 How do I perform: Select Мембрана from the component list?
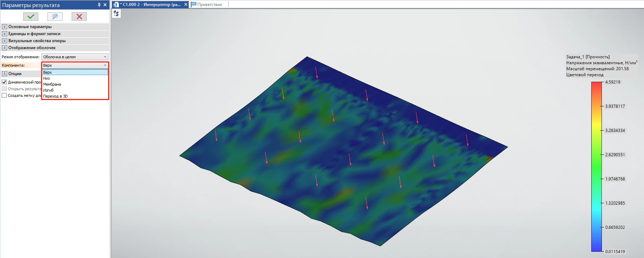coord(52,84)
